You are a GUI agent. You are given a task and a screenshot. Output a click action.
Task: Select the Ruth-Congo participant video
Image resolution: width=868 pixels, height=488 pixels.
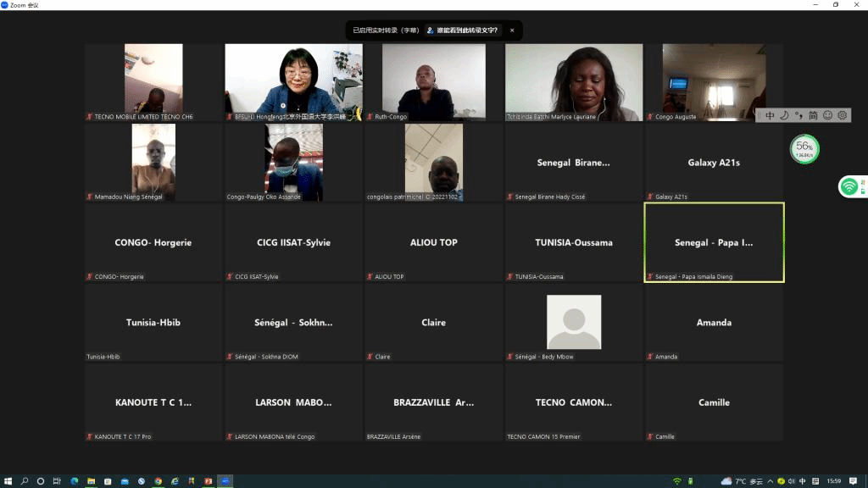433,82
